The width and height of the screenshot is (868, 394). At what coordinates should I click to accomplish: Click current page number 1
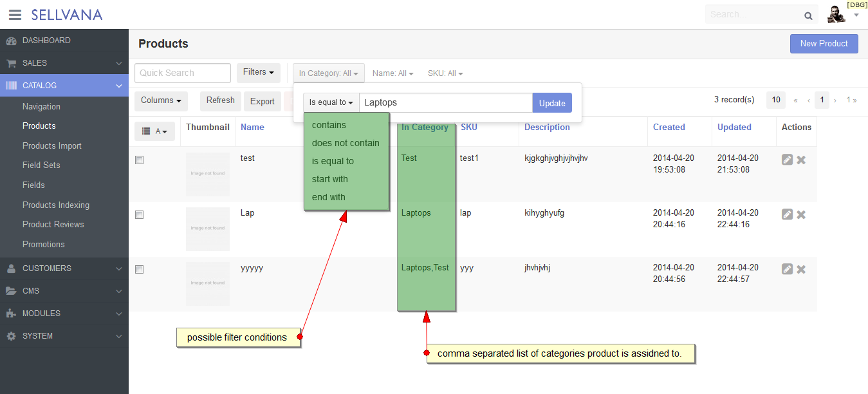(x=822, y=100)
